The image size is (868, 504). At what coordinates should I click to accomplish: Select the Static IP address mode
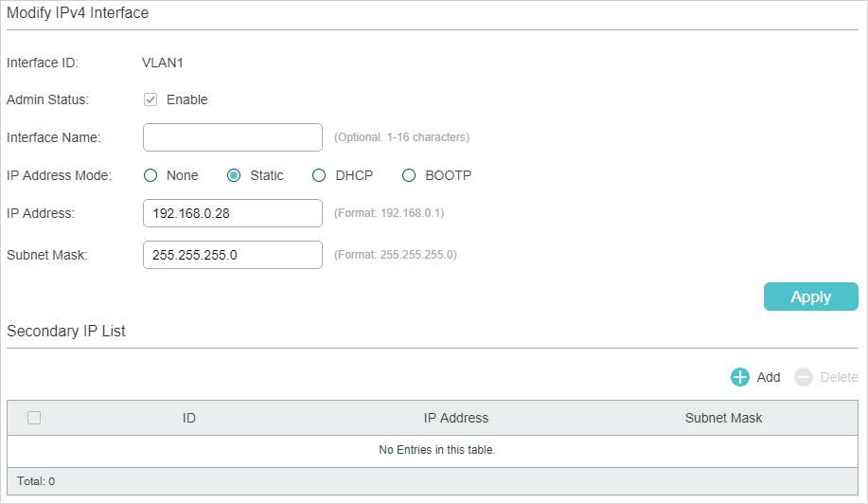[x=234, y=175]
